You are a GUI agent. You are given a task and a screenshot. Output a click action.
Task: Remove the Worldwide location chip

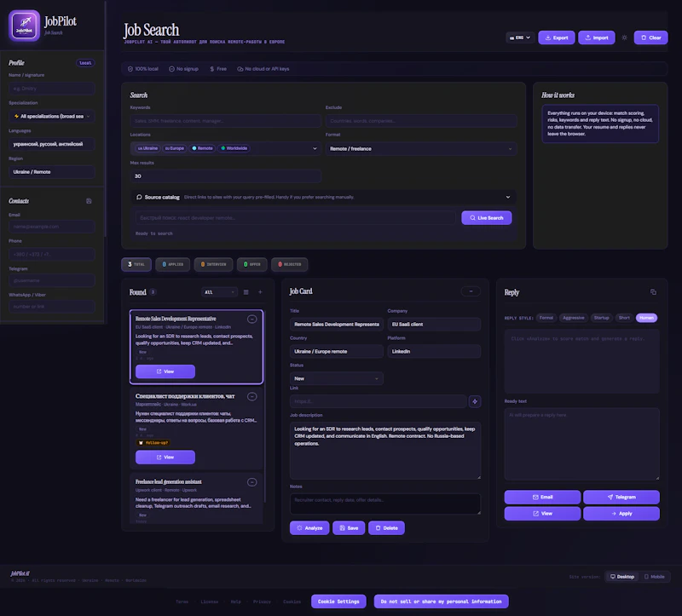[234, 148]
